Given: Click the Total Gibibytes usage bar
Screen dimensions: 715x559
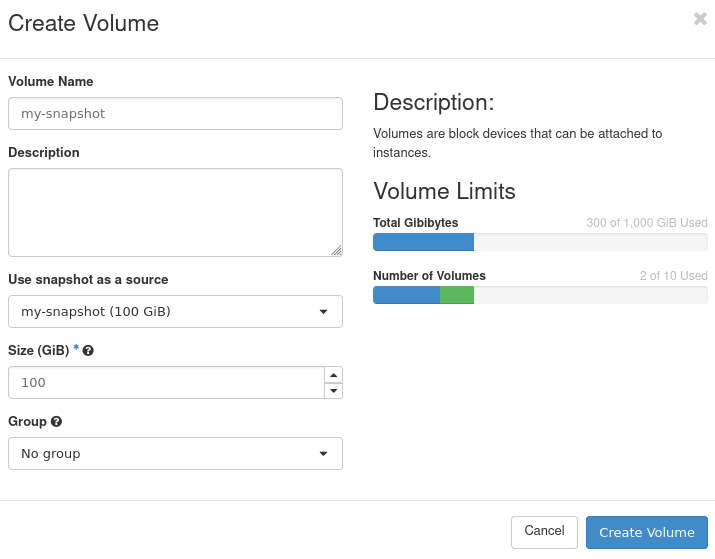Looking at the screenshot, I should tap(540, 242).
